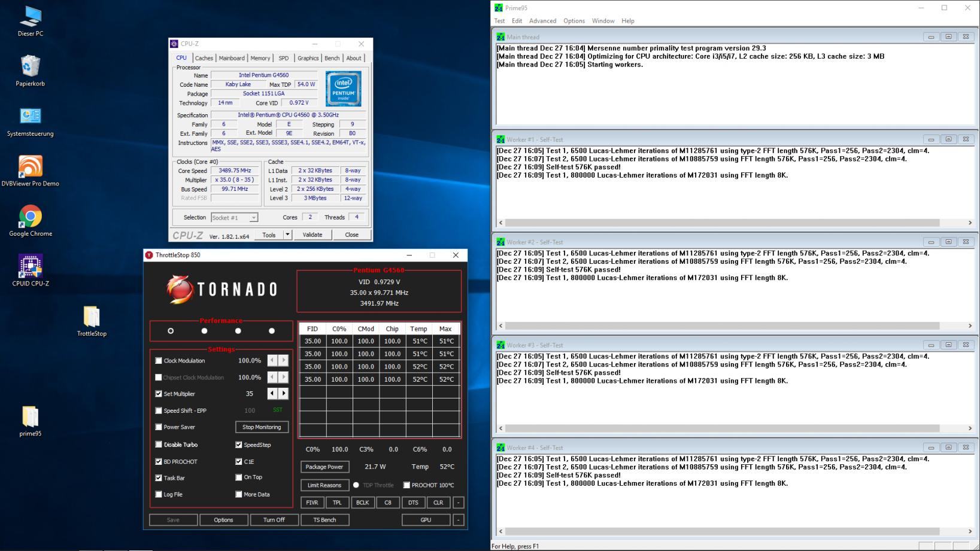Click the Turn Off button

click(274, 520)
